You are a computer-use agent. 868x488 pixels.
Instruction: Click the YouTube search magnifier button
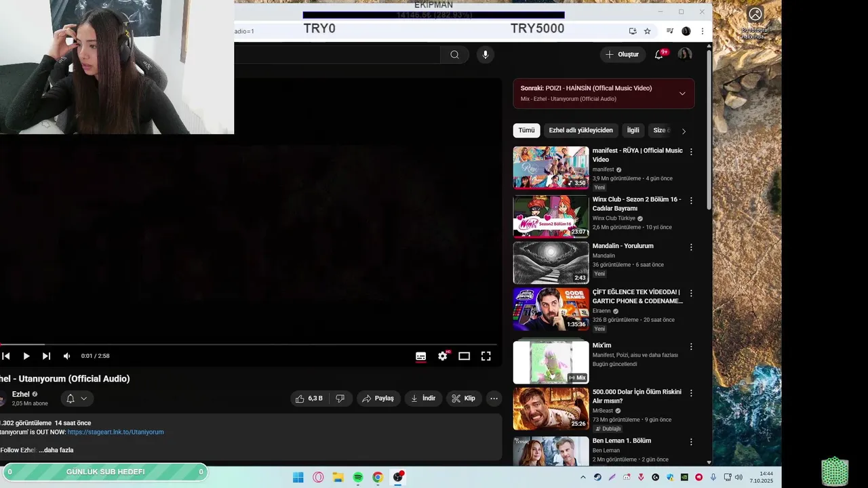tap(454, 55)
